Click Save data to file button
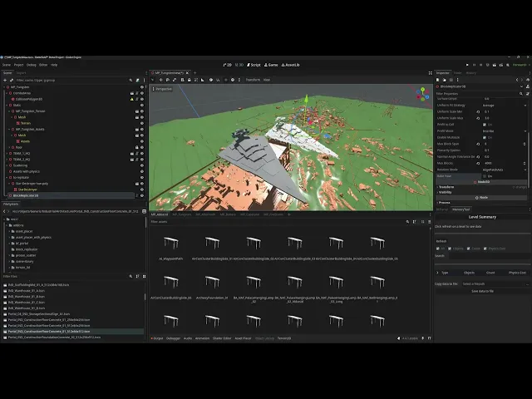 [x=482, y=291]
